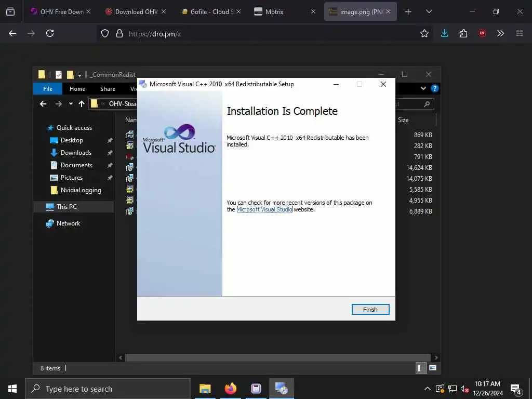Show more toolbar tools chevrons
The width and height of the screenshot is (532, 399).
pos(500,33)
